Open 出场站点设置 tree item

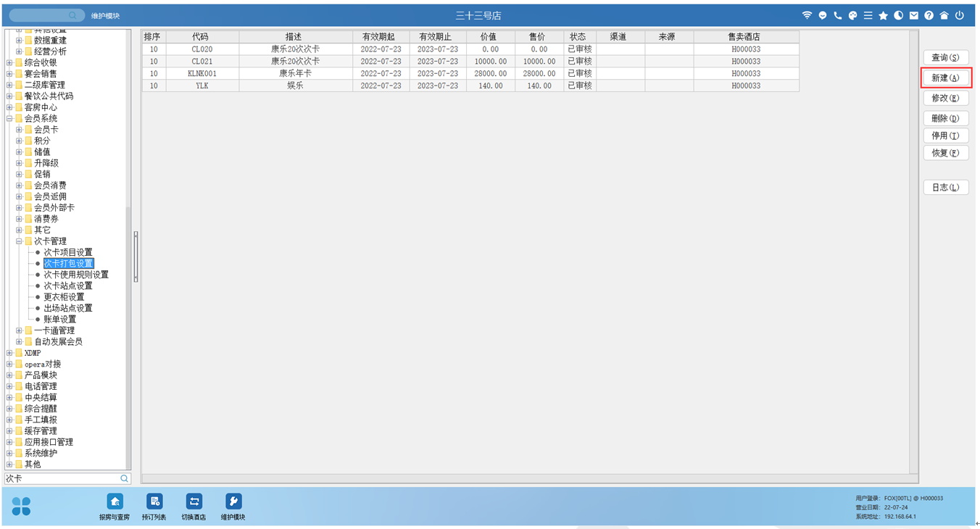point(68,308)
